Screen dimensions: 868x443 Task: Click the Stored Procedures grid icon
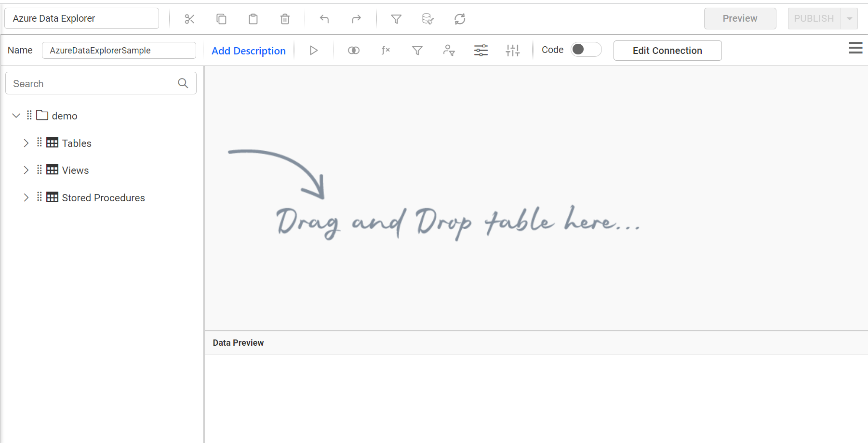point(53,197)
